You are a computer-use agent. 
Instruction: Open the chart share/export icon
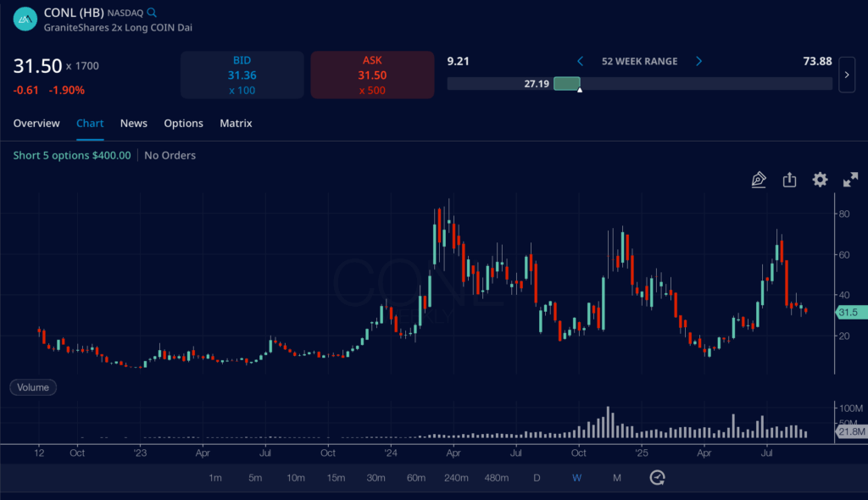[x=789, y=180]
